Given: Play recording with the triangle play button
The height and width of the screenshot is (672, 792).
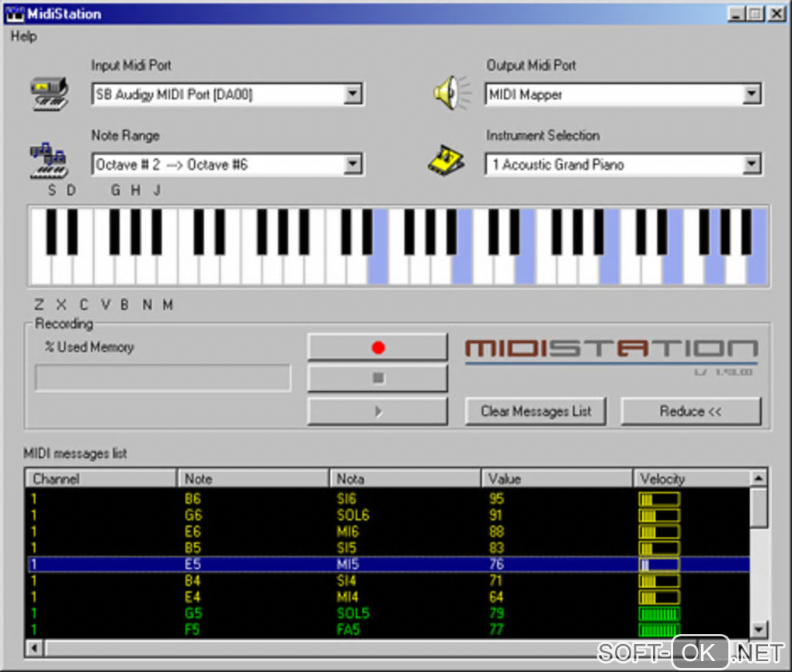Looking at the screenshot, I should [378, 411].
